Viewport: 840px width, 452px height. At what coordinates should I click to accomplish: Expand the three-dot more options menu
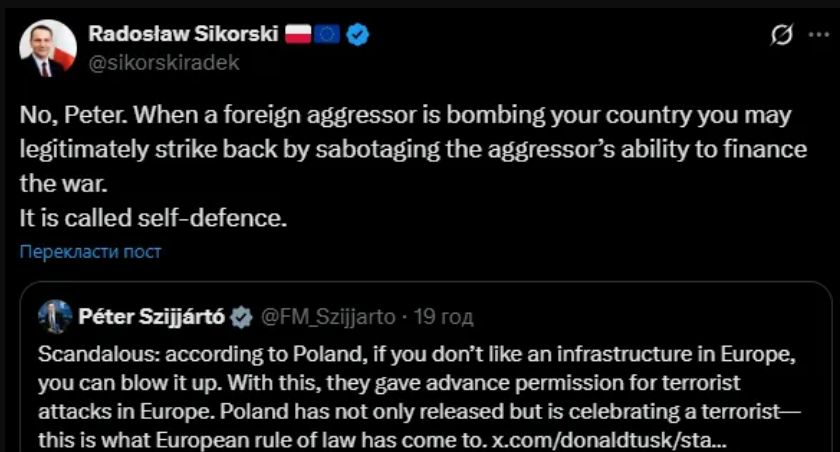click(817, 35)
